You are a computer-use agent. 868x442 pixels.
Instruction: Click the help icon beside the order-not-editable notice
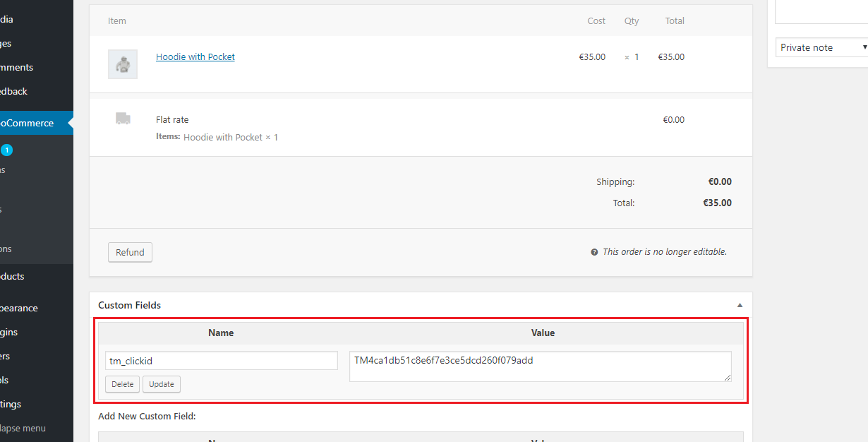tap(594, 252)
